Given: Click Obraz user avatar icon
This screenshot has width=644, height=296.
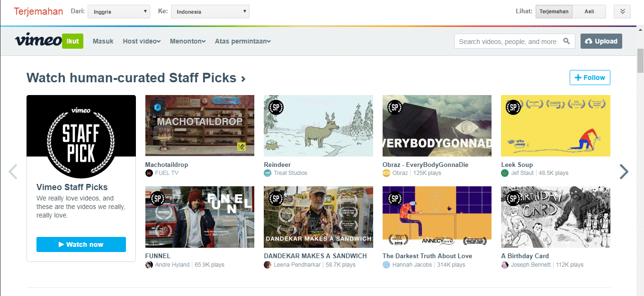Looking at the screenshot, I should click(386, 173).
